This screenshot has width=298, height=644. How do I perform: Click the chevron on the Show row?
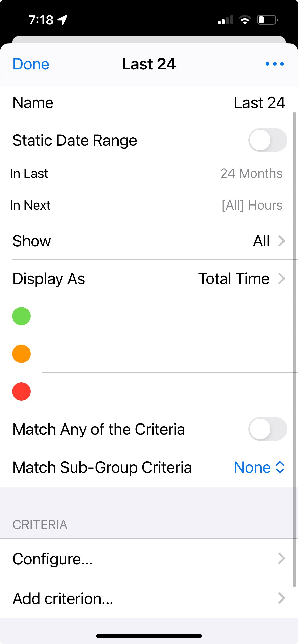coord(281,241)
